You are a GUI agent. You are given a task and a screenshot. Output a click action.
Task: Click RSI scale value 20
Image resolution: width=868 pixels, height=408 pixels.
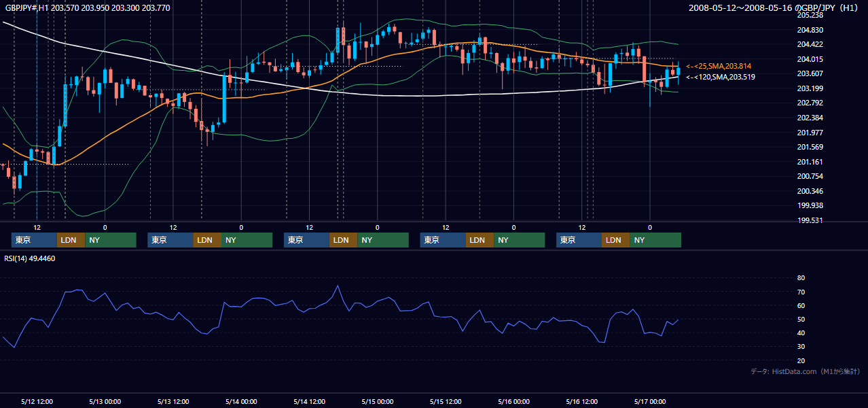pyautogui.click(x=801, y=360)
